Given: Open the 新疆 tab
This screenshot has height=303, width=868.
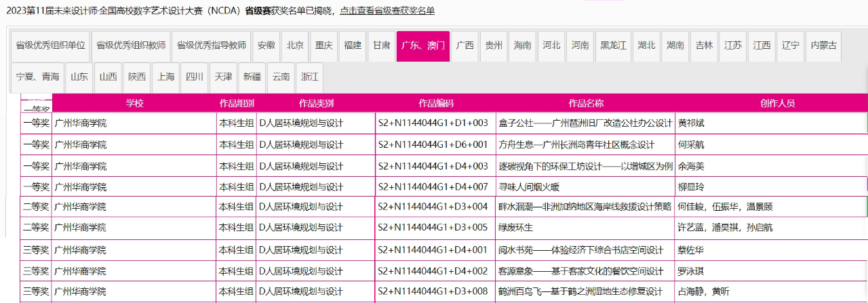Looking at the screenshot, I should point(252,77).
